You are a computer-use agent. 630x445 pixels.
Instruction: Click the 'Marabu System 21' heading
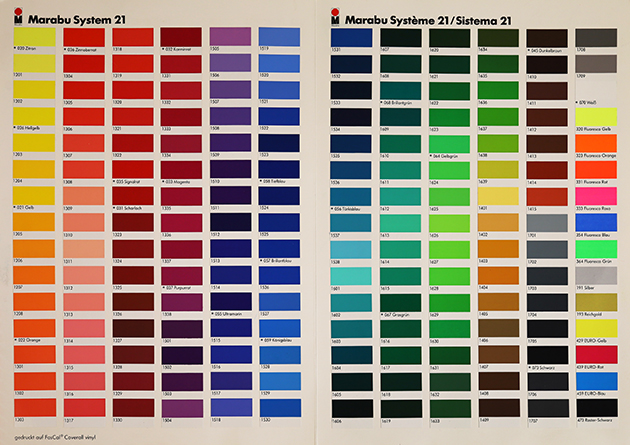pos(76,20)
